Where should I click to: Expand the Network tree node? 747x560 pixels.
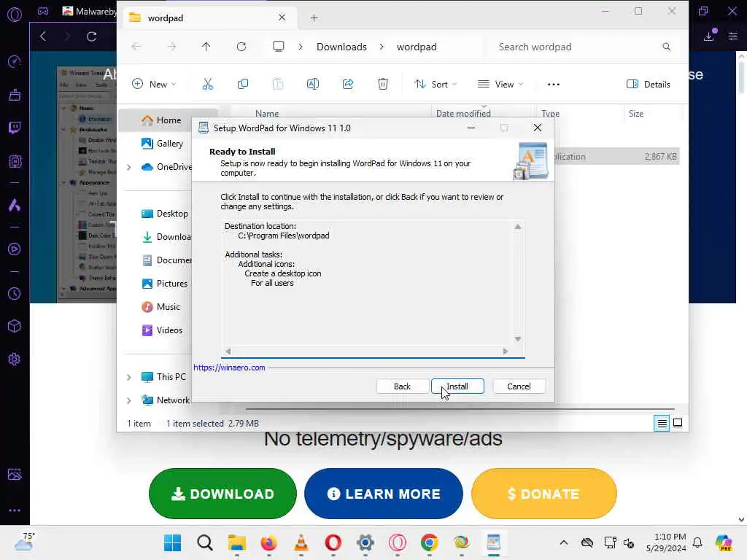[x=128, y=400]
